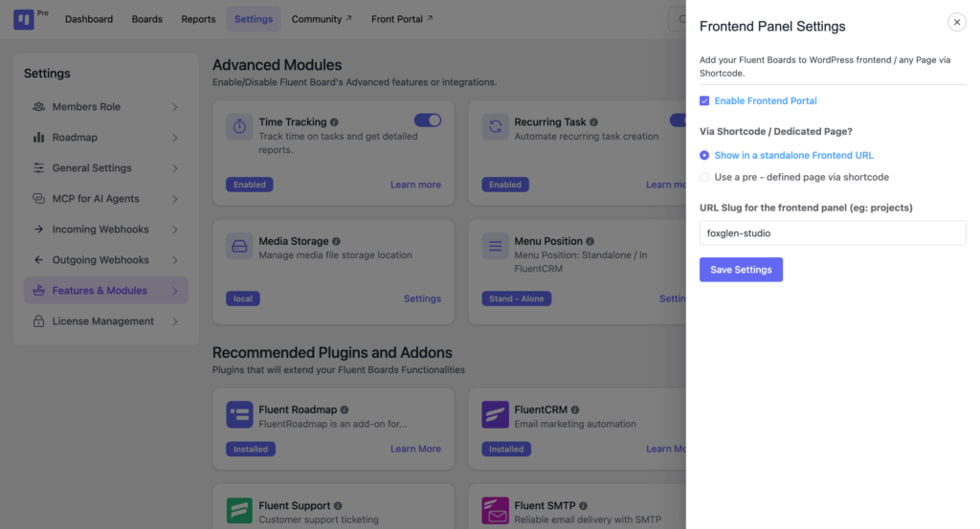Viewport: 980px width, 529px height.
Task: Click the Advanced Modules heading
Action: pyautogui.click(x=277, y=65)
